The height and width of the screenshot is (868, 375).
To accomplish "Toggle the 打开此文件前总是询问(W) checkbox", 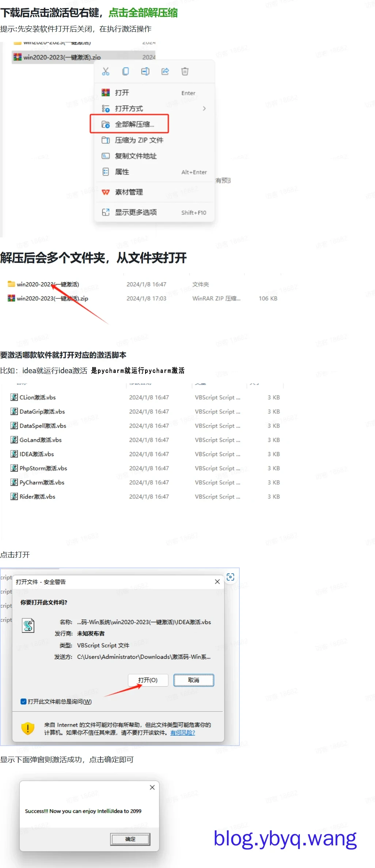I will point(23,701).
